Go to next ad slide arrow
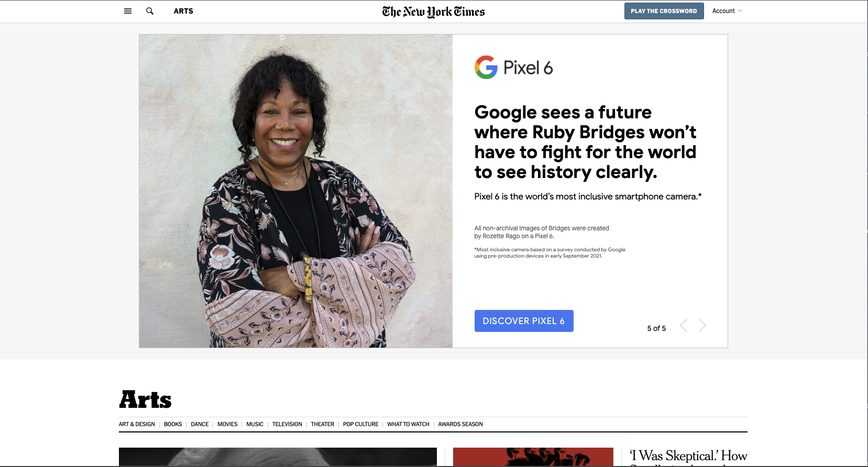 702,326
